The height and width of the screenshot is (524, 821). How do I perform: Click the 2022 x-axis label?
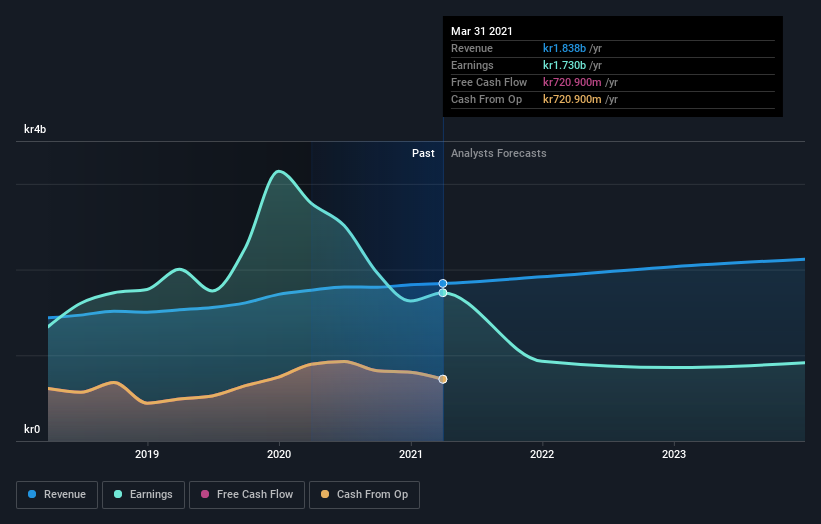tap(542, 454)
